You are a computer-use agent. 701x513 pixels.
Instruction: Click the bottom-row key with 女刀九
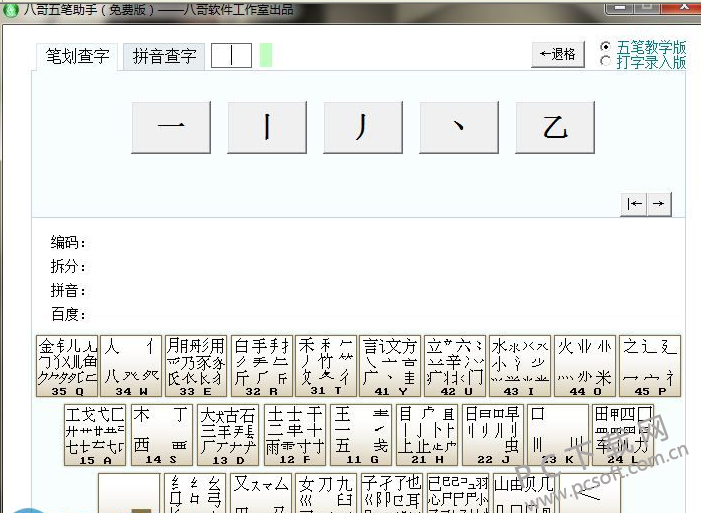[x=326, y=493]
